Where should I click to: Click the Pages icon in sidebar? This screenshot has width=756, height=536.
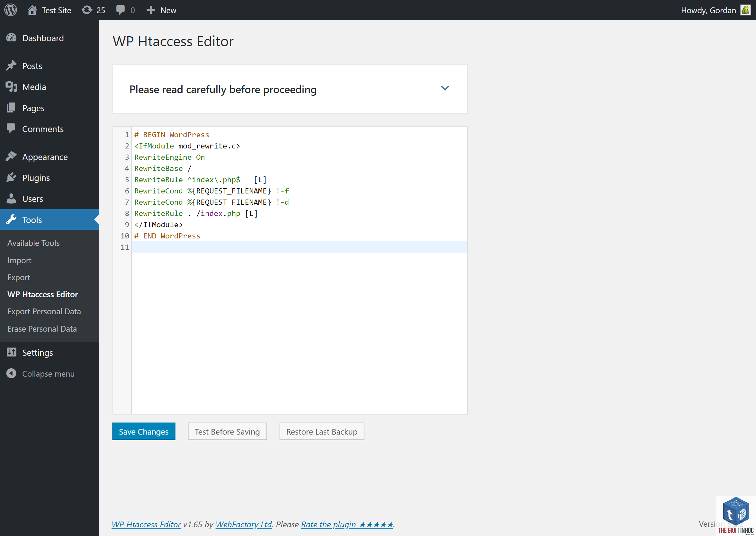point(11,108)
